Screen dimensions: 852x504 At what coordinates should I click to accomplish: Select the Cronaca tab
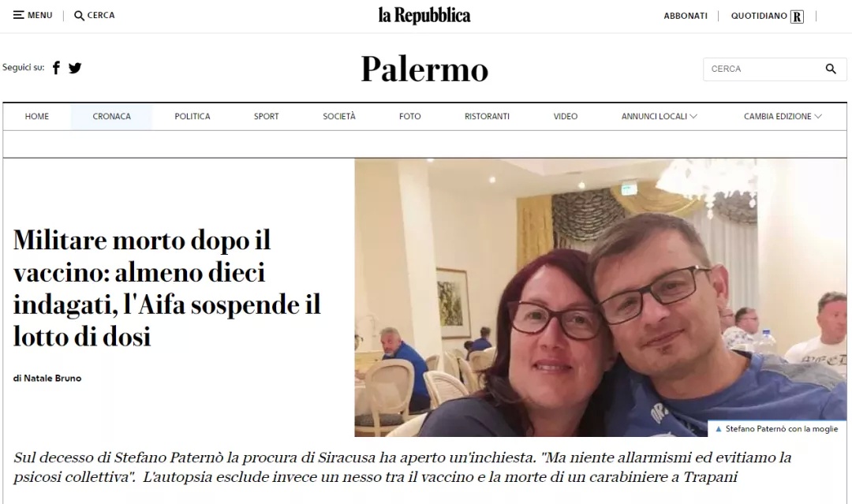[111, 116]
